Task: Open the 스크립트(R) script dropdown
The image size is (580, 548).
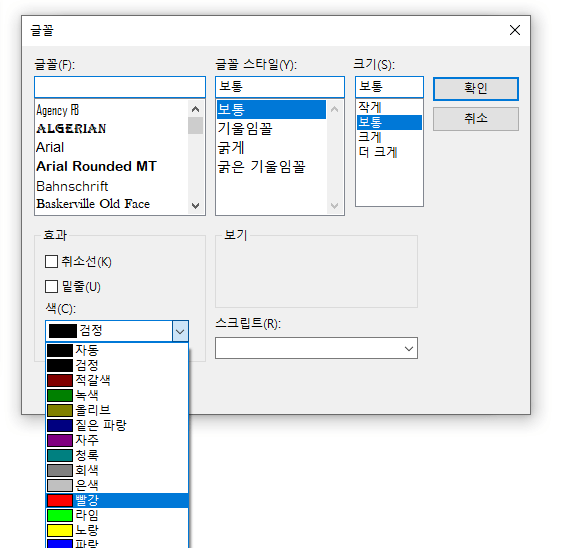Action: [x=316, y=348]
